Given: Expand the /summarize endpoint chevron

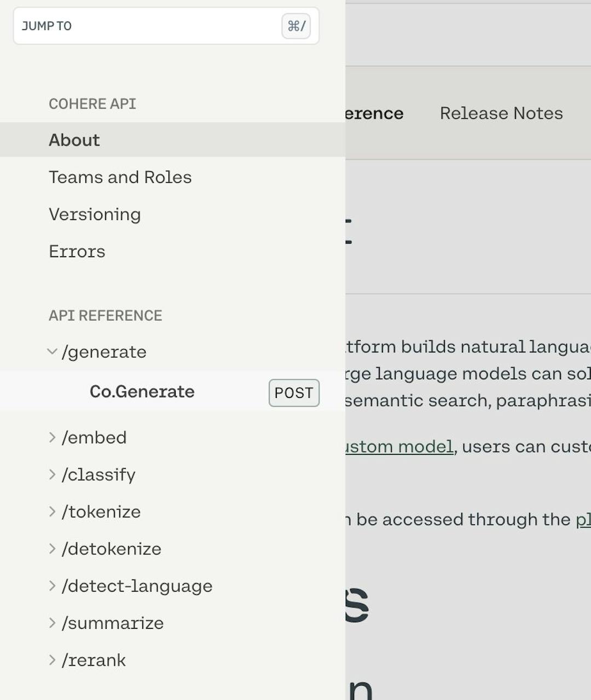Looking at the screenshot, I should tap(53, 623).
